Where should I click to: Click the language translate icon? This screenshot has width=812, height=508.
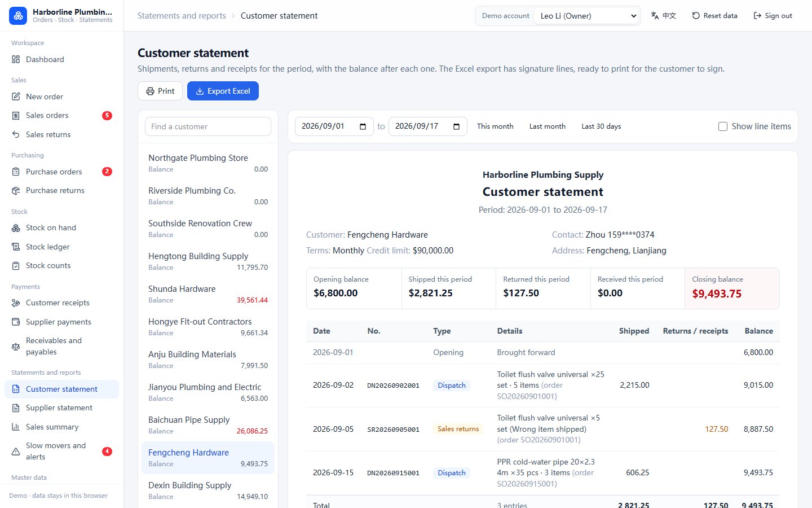click(655, 16)
